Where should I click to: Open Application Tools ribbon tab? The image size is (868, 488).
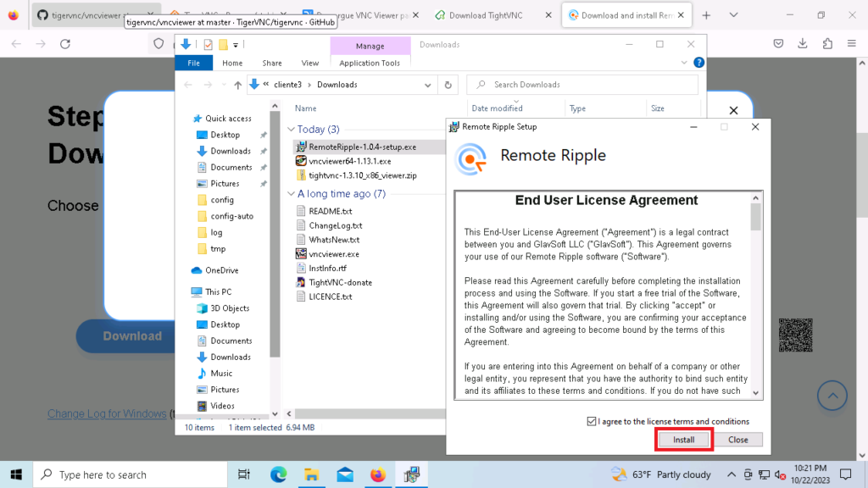[x=370, y=63]
